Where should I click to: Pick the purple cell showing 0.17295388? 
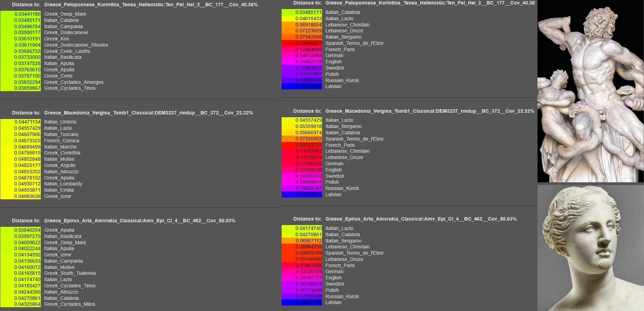(x=302, y=296)
